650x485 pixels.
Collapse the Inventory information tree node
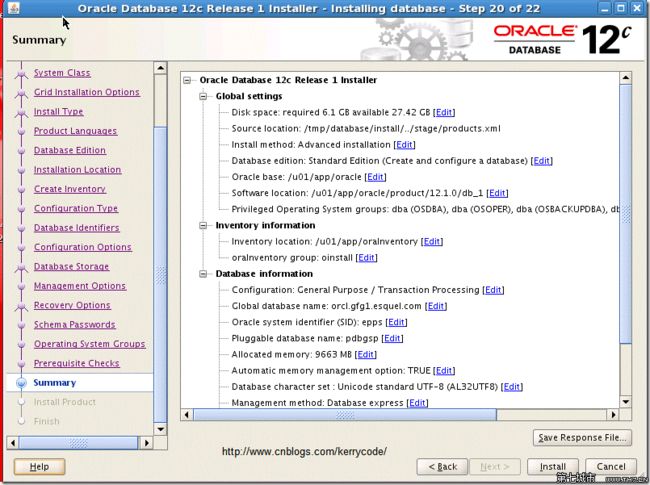click(x=203, y=226)
